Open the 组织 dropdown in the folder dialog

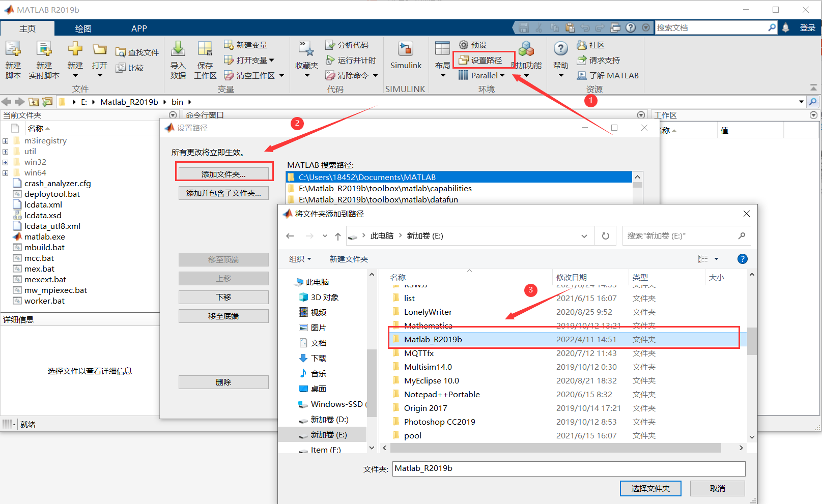pyautogui.click(x=300, y=259)
